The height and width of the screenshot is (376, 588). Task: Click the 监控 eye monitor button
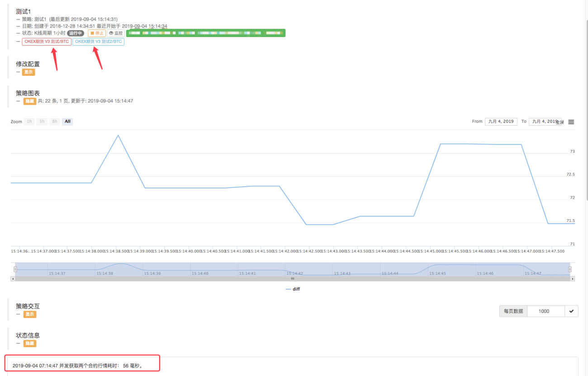[x=116, y=33]
